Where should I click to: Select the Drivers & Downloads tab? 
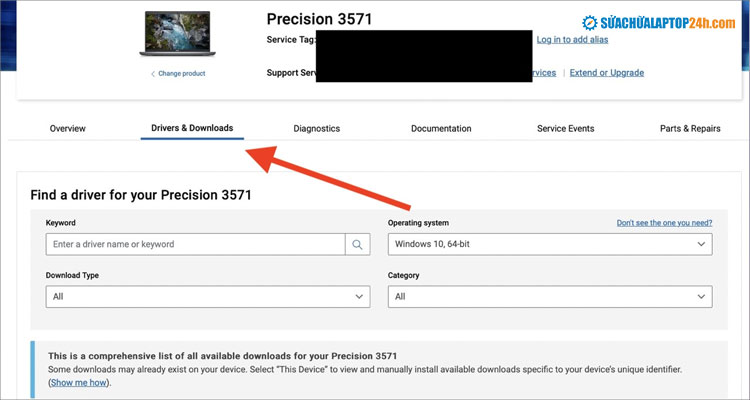click(x=192, y=129)
